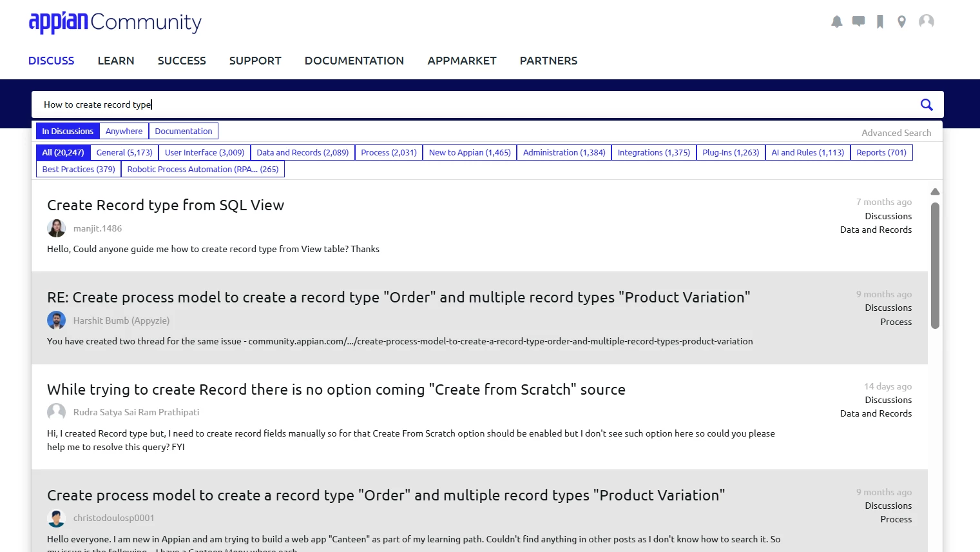Image resolution: width=980 pixels, height=552 pixels.
Task: Open the bookmarks icon
Action: tap(879, 22)
